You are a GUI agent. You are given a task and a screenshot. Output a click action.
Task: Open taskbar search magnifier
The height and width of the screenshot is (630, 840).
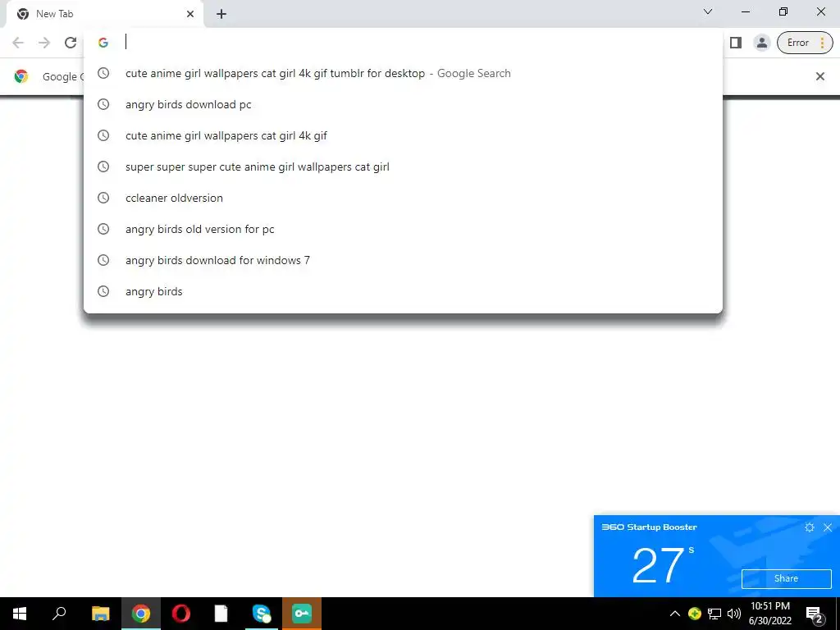coord(59,614)
